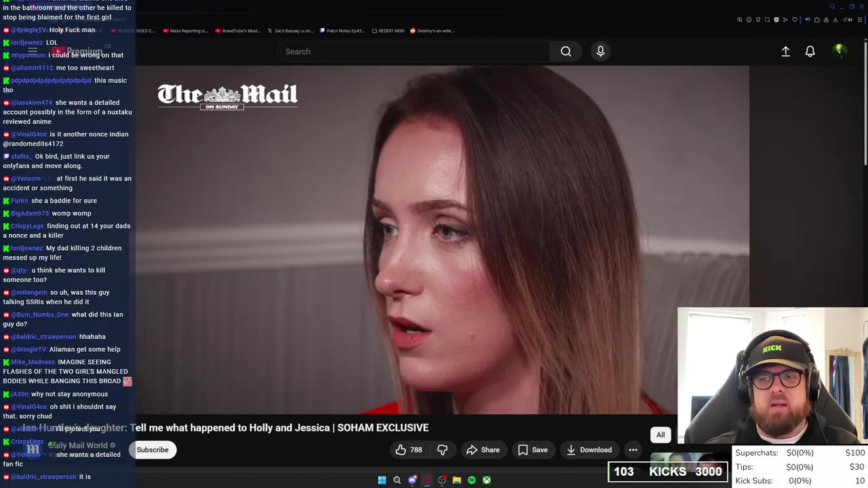This screenshot has width=868, height=488.
Task: Open the browser downloads icon
Action: click(835, 20)
